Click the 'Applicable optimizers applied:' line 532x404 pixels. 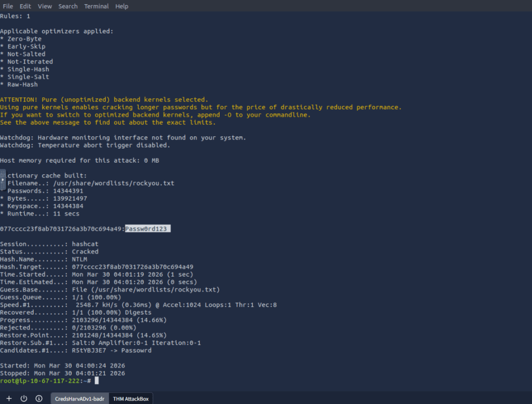coord(57,31)
